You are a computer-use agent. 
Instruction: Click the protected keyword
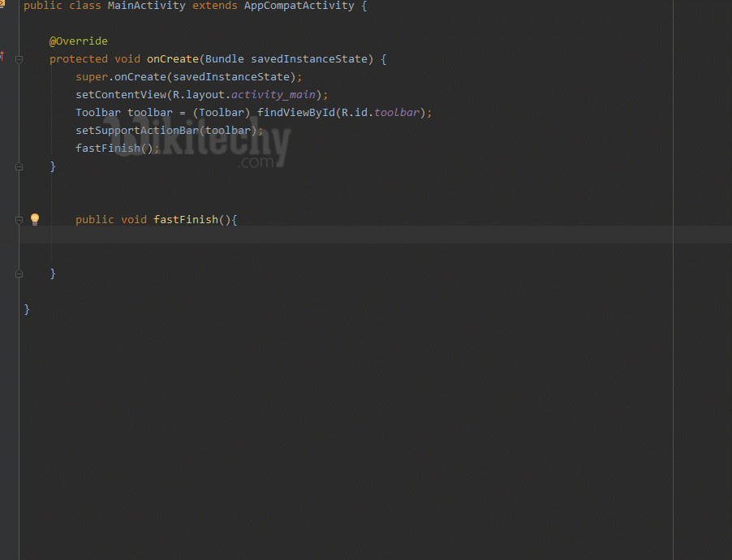(x=79, y=59)
